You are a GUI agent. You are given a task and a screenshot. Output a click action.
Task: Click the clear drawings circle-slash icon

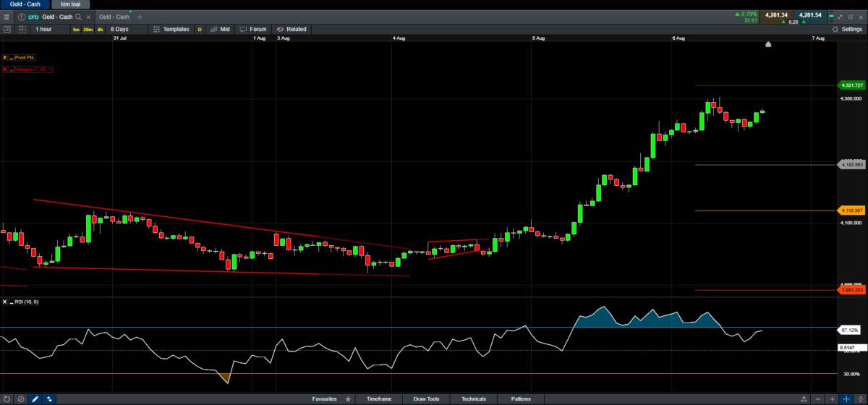tap(21, 399)
